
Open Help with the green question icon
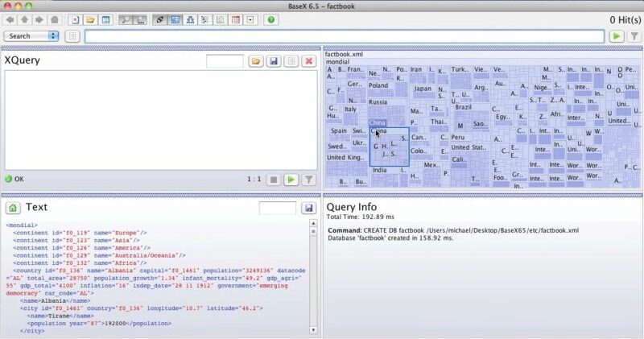point(271,19)
